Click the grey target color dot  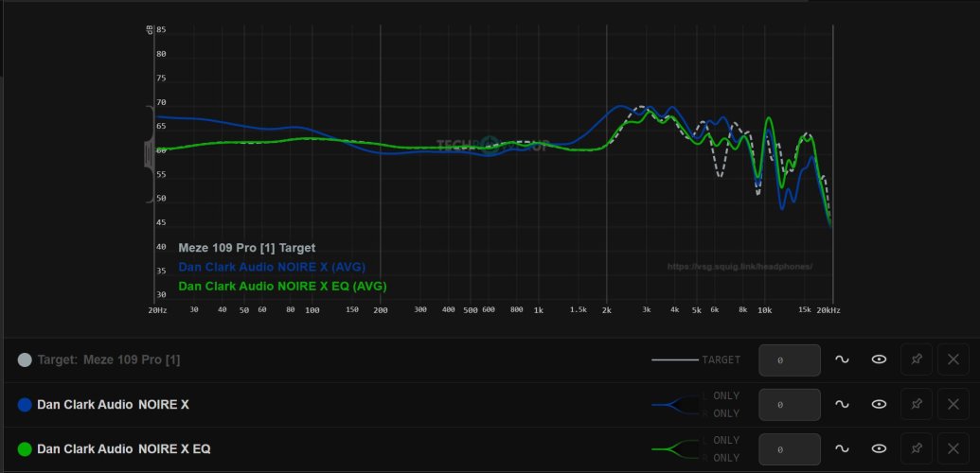25,359
